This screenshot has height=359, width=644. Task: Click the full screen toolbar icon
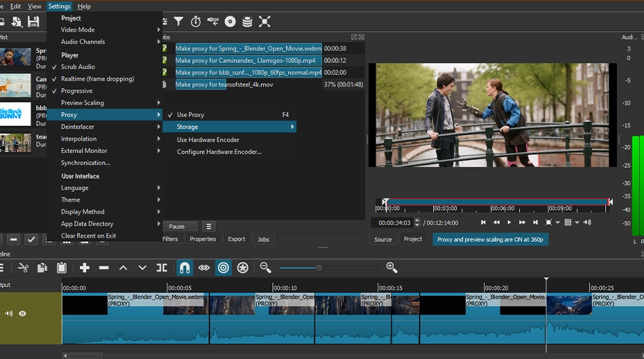click(264, 21)
